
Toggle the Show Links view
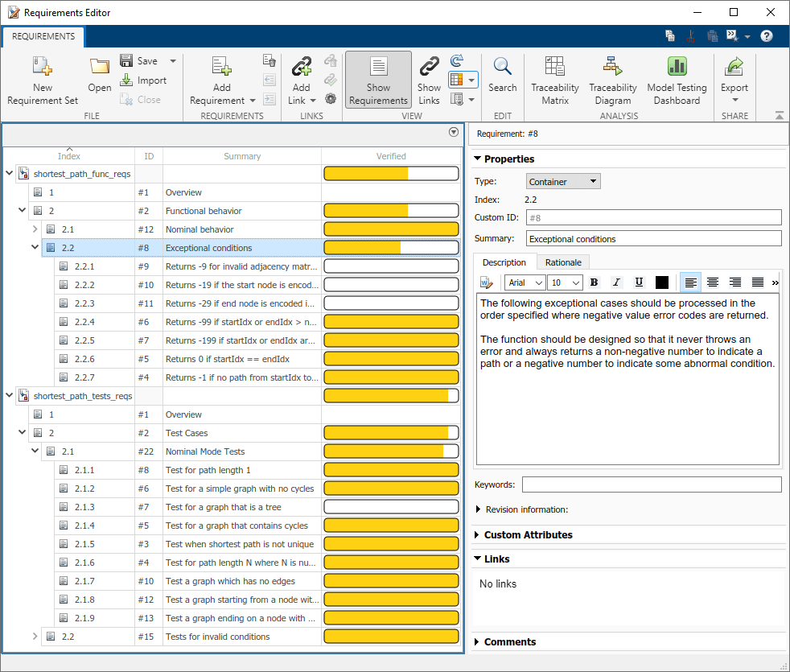[x=429, y=68]
